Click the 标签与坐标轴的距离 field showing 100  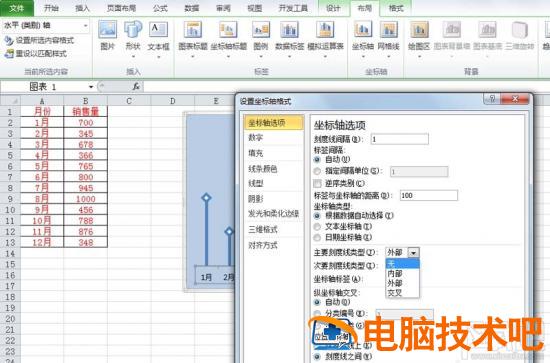[429, 195]
